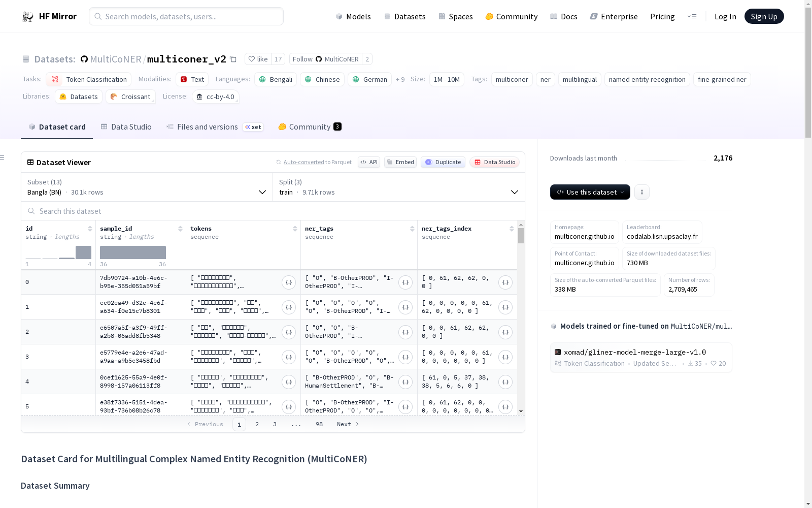Image resolution: width=812 pixels, height=508 pixels.
Task: Expand tokens cell in row 4
Action: 289,382
